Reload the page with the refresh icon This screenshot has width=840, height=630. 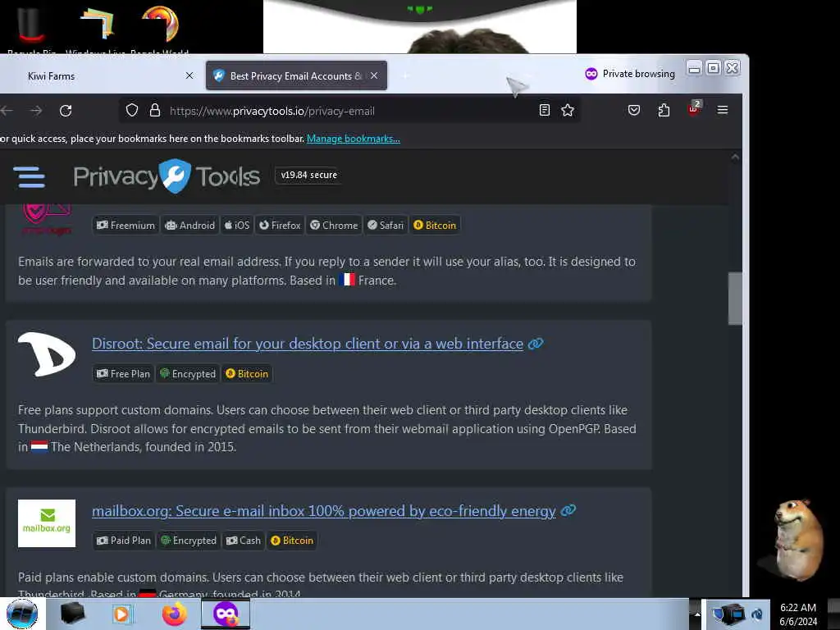tap(66, 111)
